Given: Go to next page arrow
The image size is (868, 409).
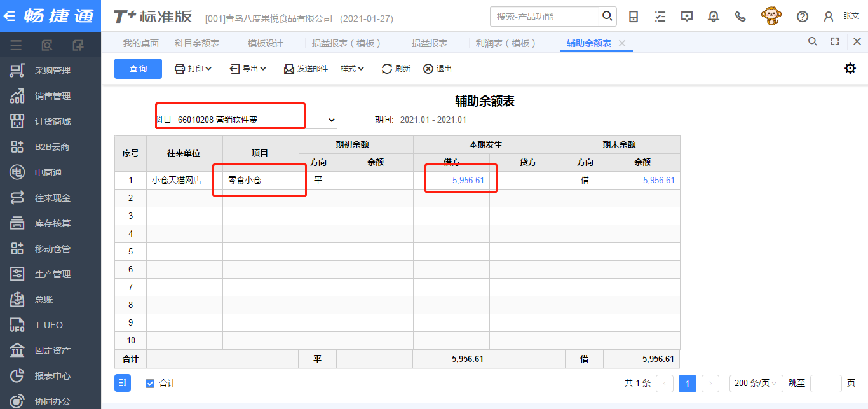Looking at the screenshot, I should click(710, 383).
